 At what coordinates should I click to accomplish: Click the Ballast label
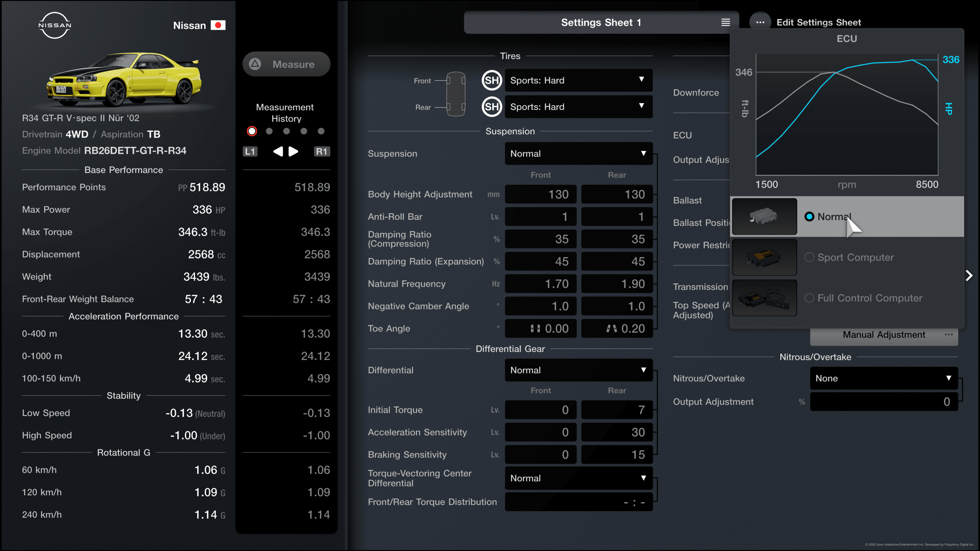click(687, 201)
